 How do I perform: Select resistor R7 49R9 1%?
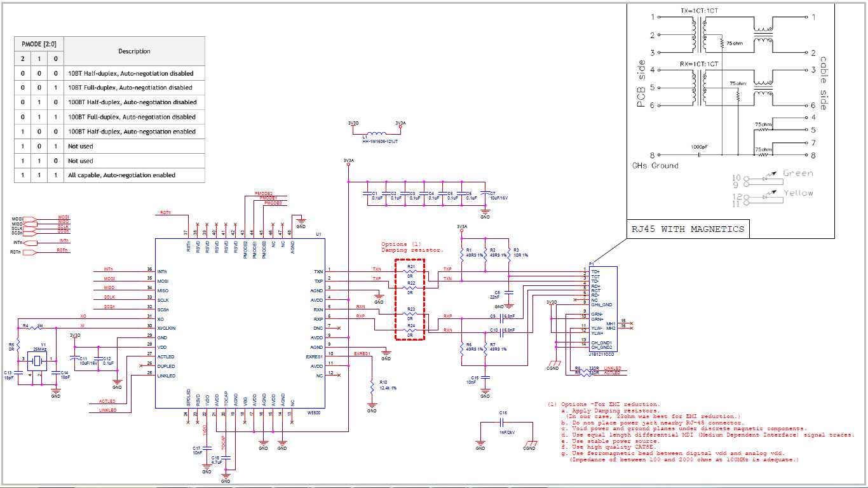(485, 348)
